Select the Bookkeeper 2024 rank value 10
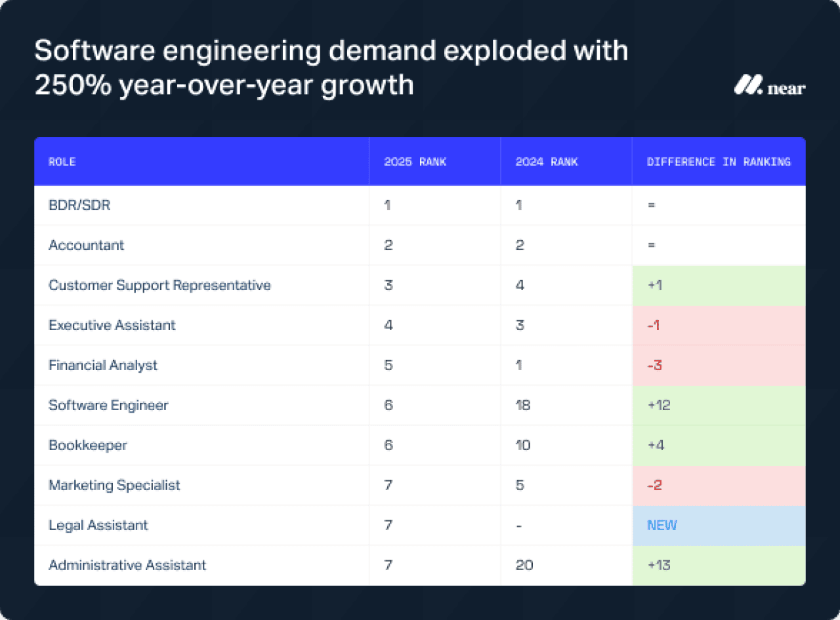840x620 pixels. 522,445
